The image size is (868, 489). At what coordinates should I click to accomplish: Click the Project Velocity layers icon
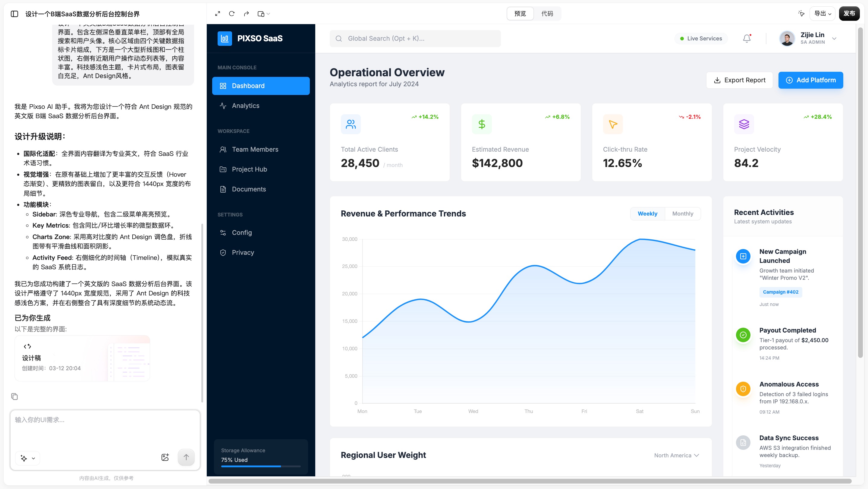click(x=744, y=124)
